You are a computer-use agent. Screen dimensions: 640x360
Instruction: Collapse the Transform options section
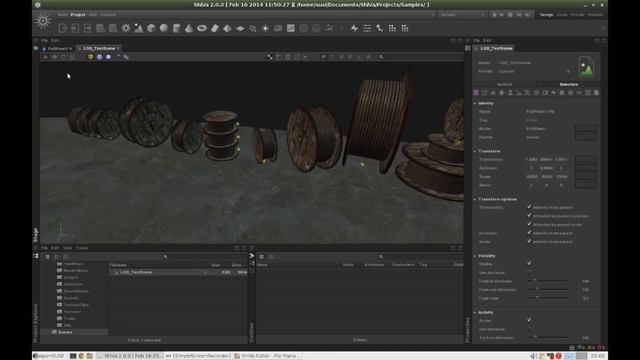click(475, 199)
